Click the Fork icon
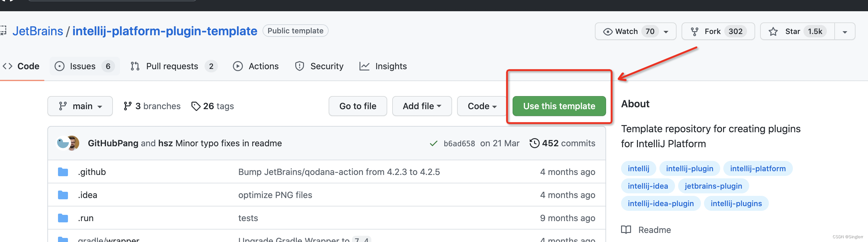The width and height of the screenshot is (868, 242). click(x=694, y=32)
